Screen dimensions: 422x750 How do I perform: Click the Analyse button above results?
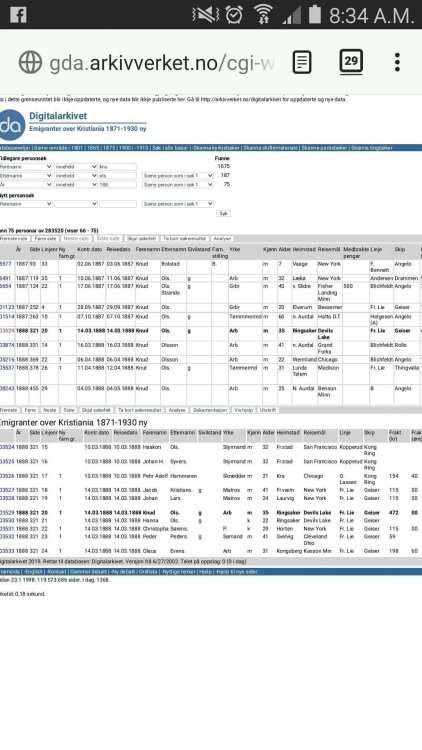[x=222, y=238]
